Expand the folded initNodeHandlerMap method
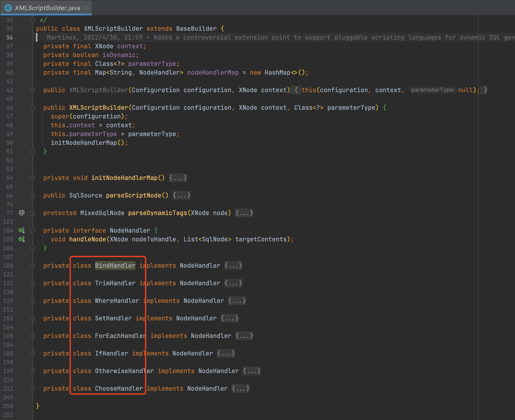Screen dimensions: 515x420 [33, 178]
